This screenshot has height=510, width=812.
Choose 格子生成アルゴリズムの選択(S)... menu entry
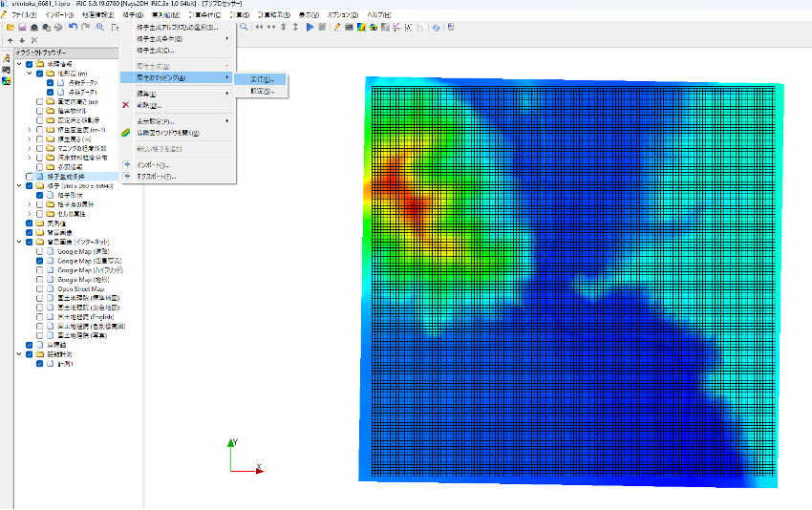[178, 28]
